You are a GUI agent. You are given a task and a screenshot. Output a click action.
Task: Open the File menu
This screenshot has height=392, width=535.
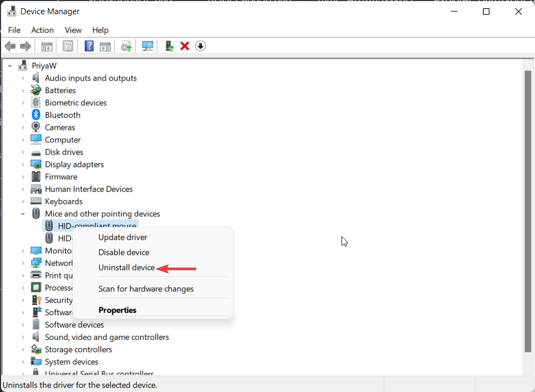(14, 30)
